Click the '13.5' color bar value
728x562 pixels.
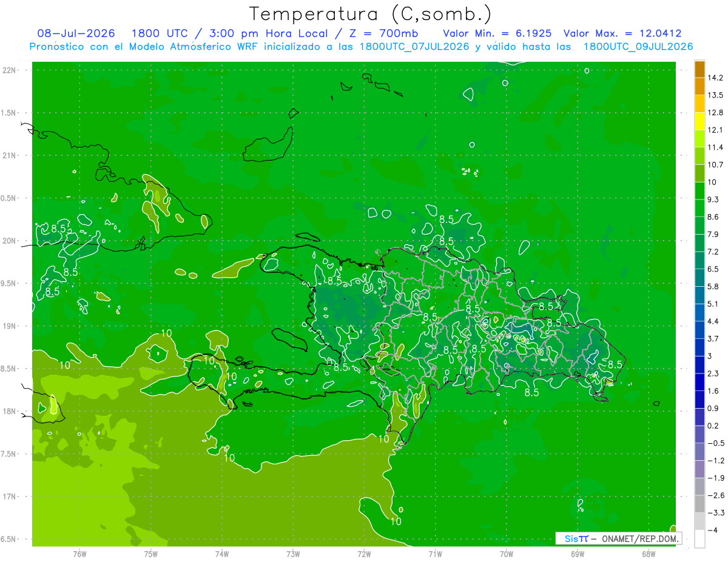[716, 95]
